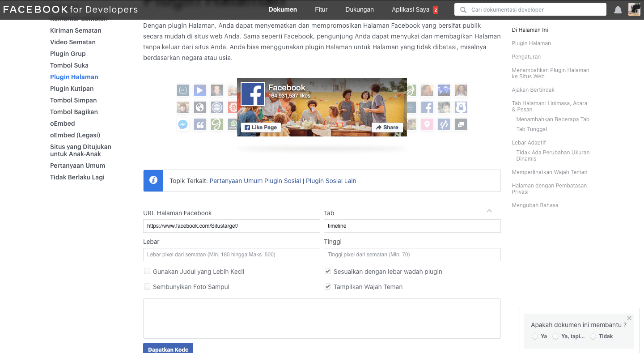Click the Like Page button

[x=261, y=128]
